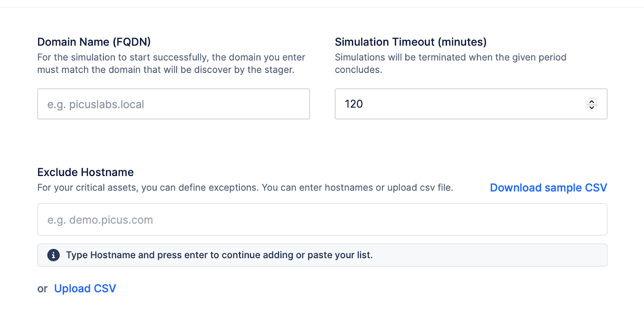Click the simulations will be terminated description
The width and height of the screenshot is (644, 321).
click(450, 63)
